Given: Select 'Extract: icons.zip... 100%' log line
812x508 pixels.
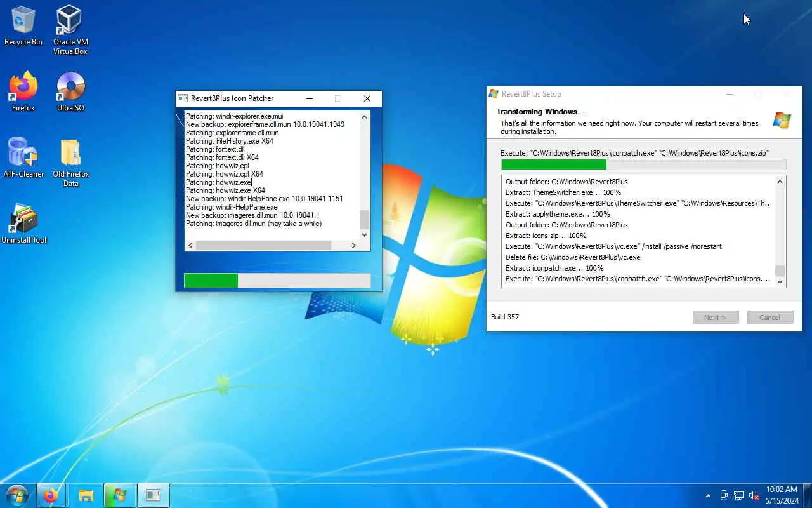Looking at the screenshot, I should coord(546,236).
